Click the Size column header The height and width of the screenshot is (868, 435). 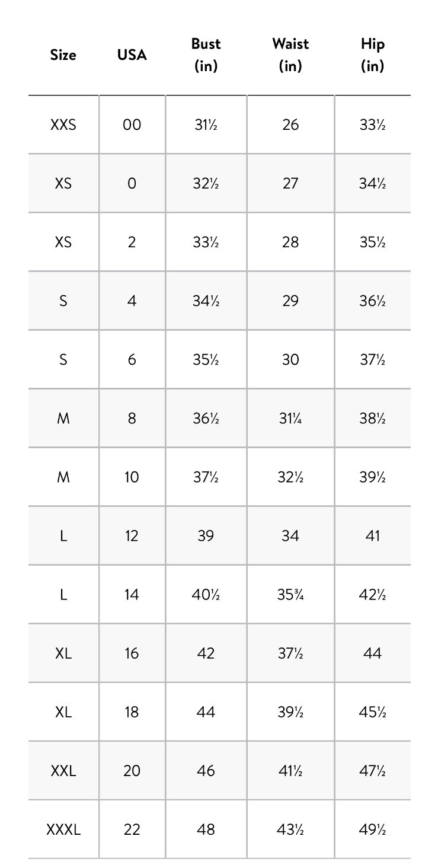click(63, 55)
